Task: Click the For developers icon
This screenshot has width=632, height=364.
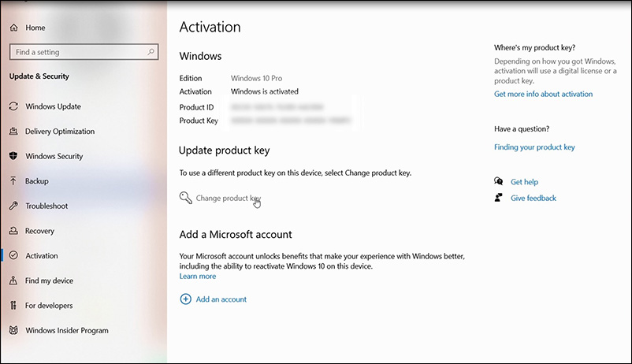Action: click(13, 305)
